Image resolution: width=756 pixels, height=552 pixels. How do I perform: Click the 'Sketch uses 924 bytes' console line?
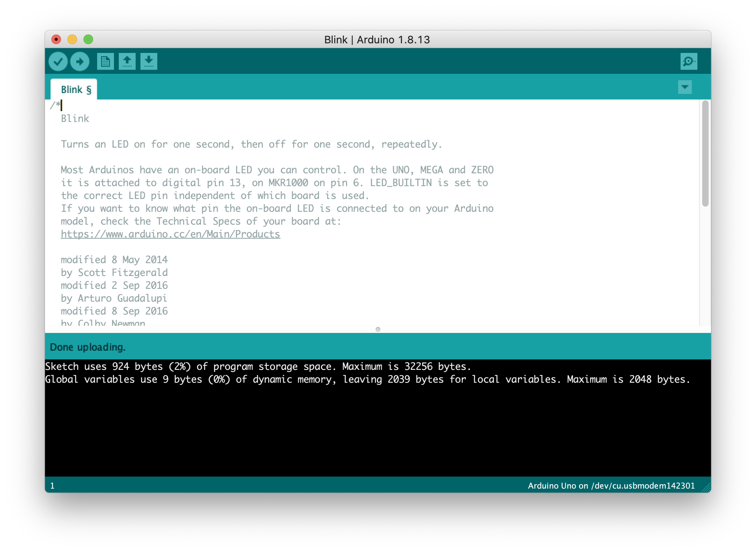coord(258,366)
